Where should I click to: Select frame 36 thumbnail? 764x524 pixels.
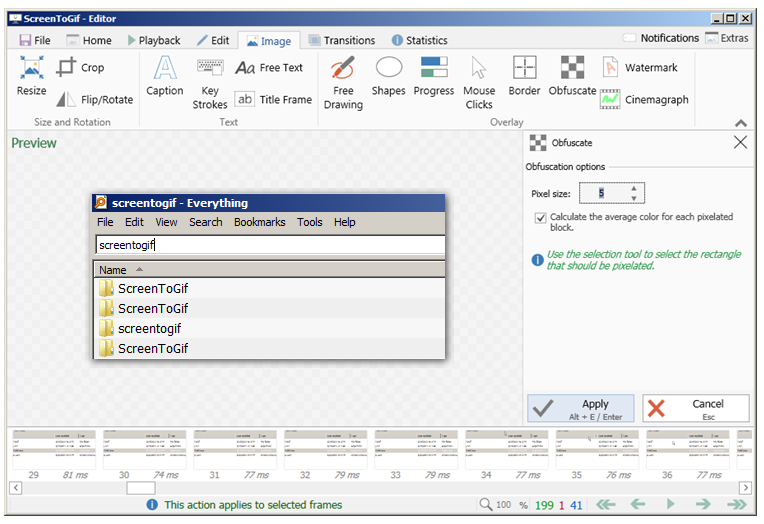[688, 455]
